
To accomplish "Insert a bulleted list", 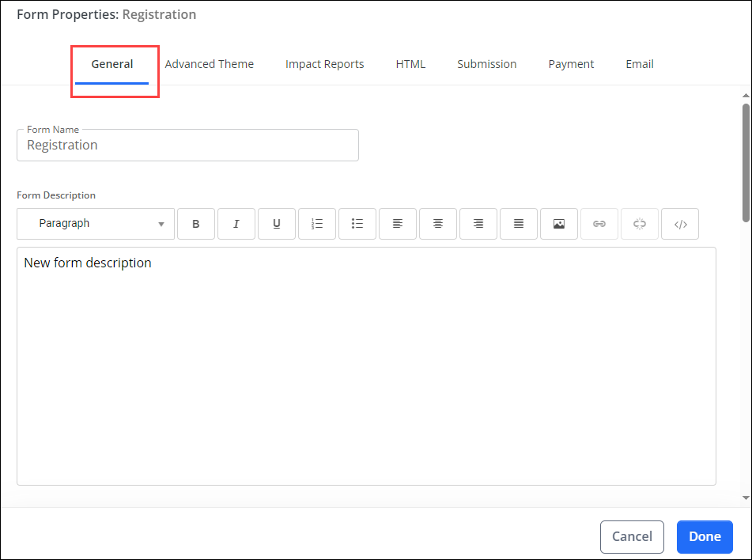I will pyautogui.click(x=357, y=224).
